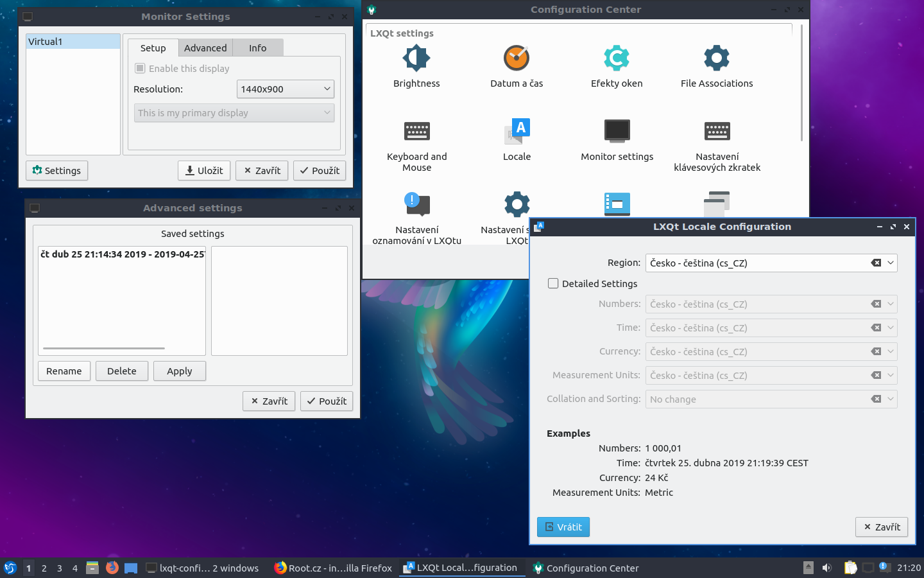
Task: Open the display tray icon beside the clipboard
Action: click(868, 568)
